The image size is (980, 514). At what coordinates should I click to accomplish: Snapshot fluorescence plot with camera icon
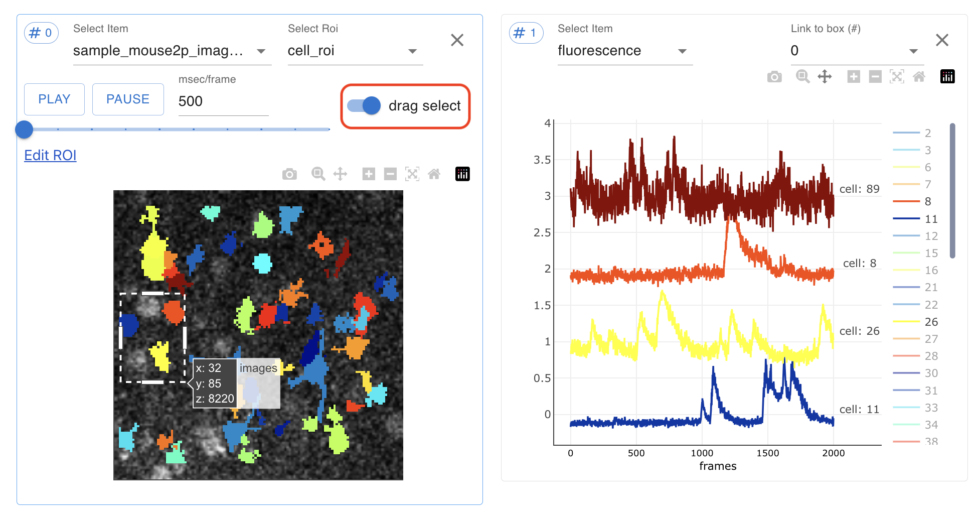(774, 77)
